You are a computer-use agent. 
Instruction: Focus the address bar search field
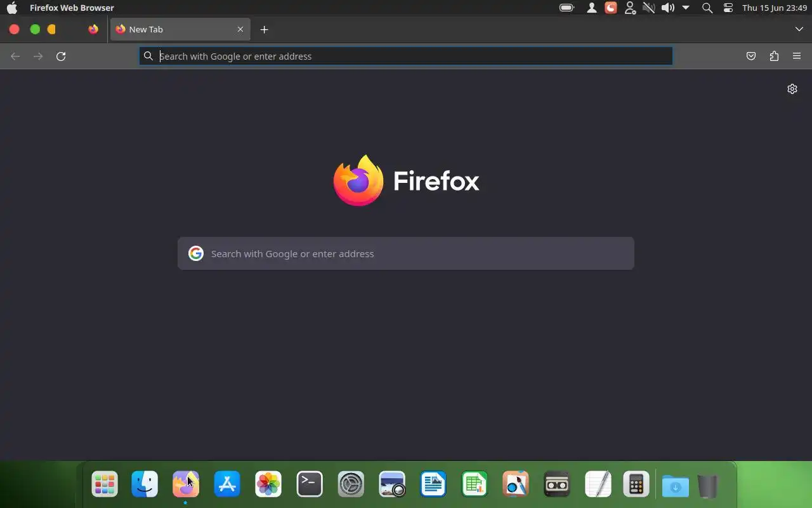pos(406,56)
